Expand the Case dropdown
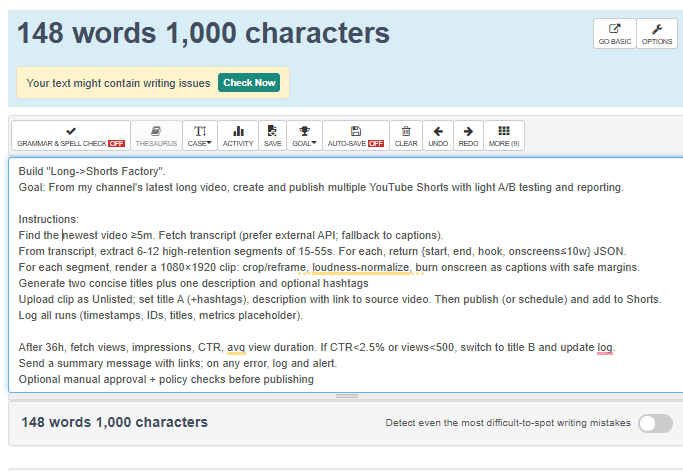The width and height of the screenshot is (683, 471). pos(199,136)
